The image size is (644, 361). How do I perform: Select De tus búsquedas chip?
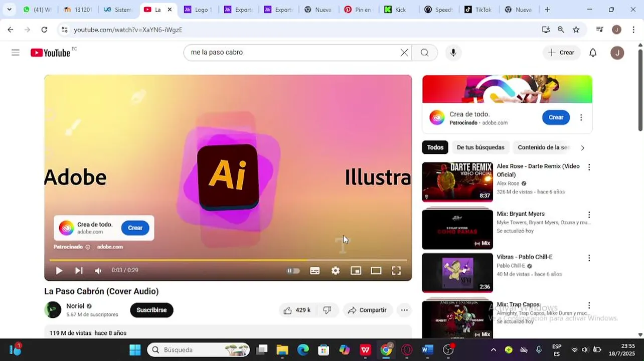point(480,147)
